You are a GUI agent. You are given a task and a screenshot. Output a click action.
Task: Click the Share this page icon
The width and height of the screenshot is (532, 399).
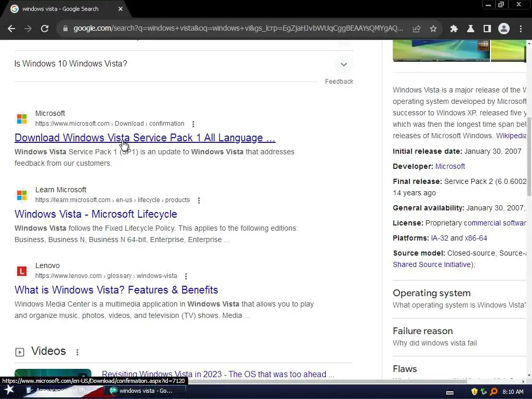pyautogui.click(x=416, y=29)
